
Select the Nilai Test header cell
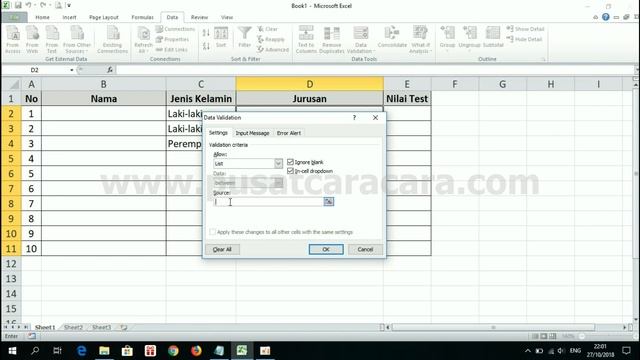(x=407, y=99)
